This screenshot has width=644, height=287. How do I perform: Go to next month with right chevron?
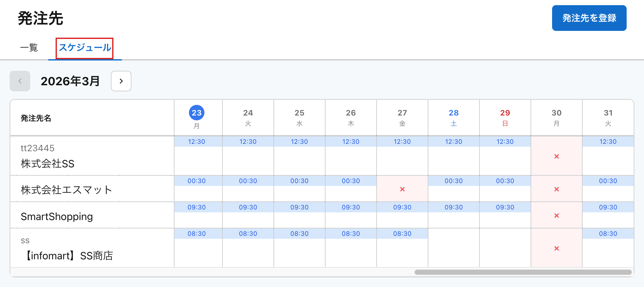tap(121, 81)
